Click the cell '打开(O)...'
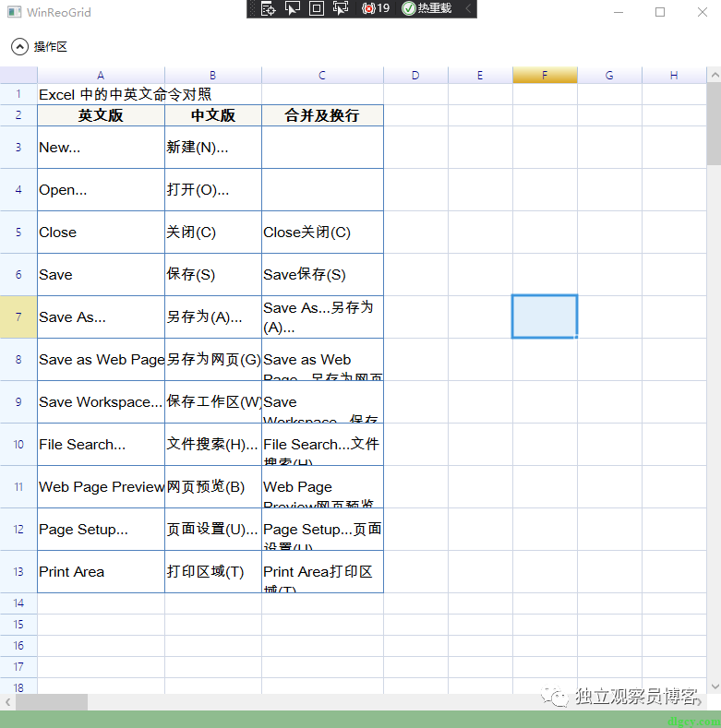Screen dimensions: 721x728 tap(212, 190)
